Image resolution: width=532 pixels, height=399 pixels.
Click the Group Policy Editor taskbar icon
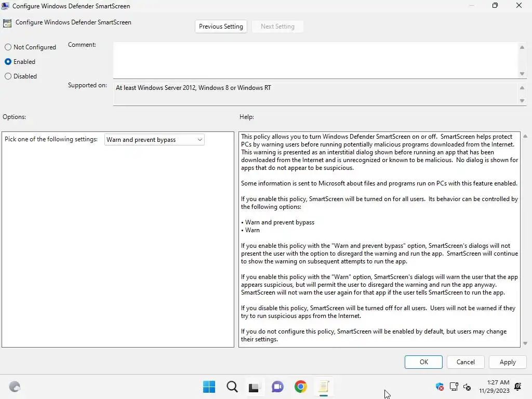click(324, 387)
